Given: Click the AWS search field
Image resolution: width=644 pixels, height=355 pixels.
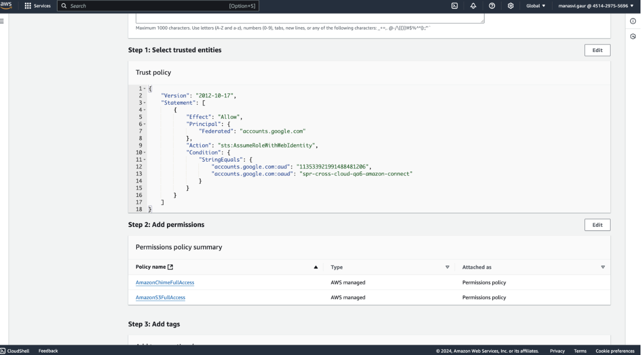Looking at the screenshot, I should [x=158, y=6].
